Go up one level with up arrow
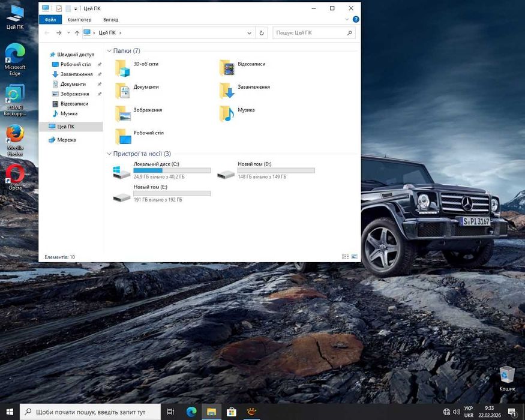Viewport: 525px width, 420px height. [77, 33]
